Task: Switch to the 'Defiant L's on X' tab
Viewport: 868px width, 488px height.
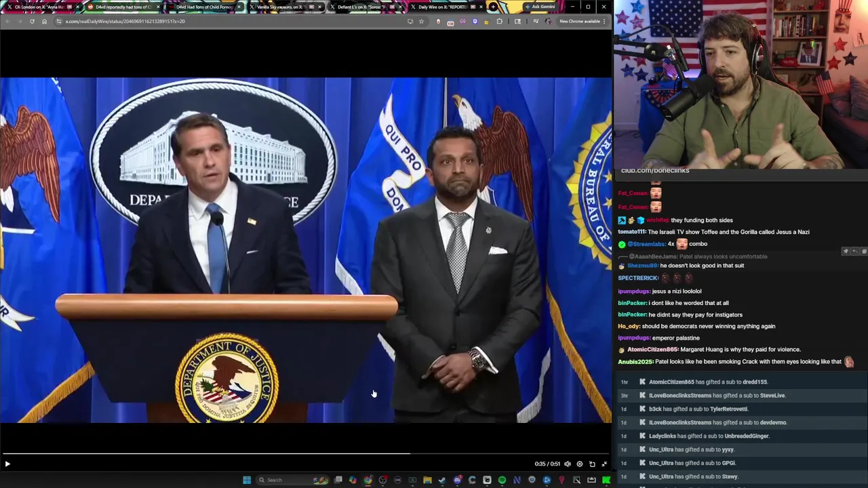Action: point(366,7)
